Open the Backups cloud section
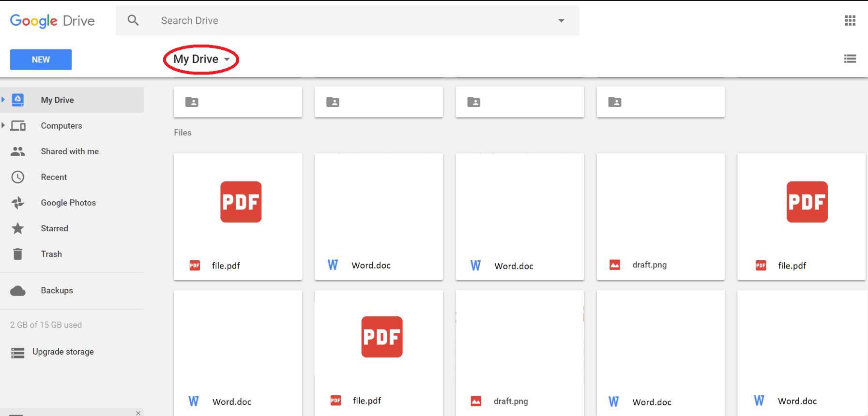 tap(57, 290)
